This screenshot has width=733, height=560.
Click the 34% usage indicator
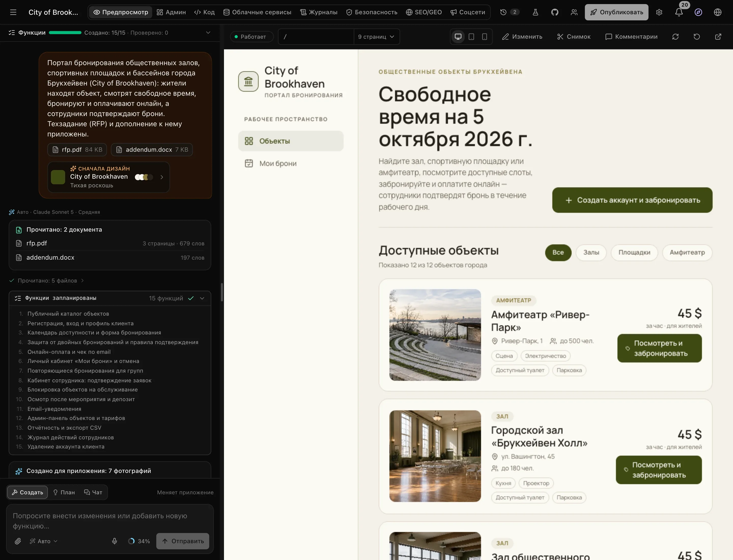(139, 541)
